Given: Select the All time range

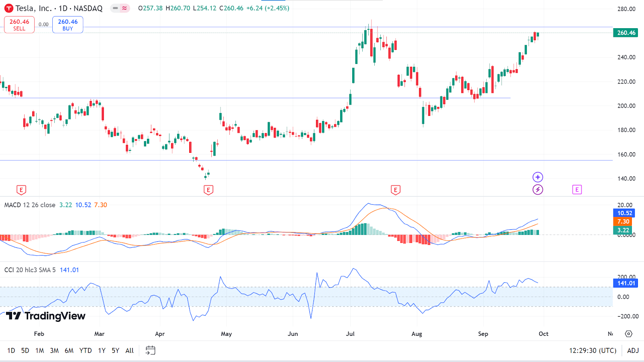Looking at the screenshot, I should point(130,351).
